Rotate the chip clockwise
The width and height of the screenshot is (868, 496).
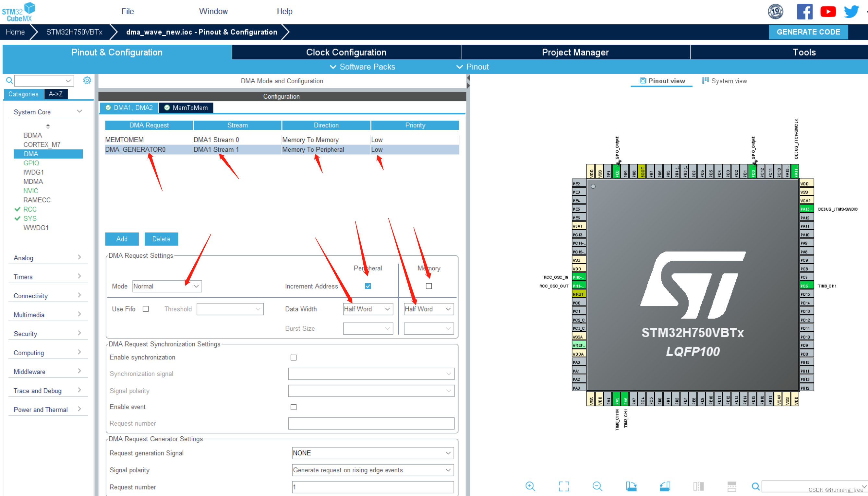631,486
